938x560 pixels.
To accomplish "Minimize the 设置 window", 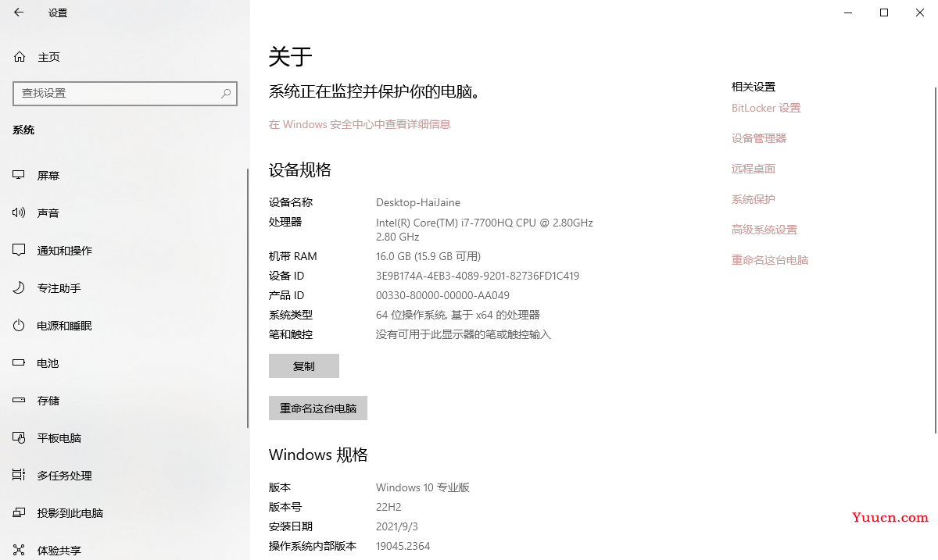I will pyautogui.click(x=849, y=12).
